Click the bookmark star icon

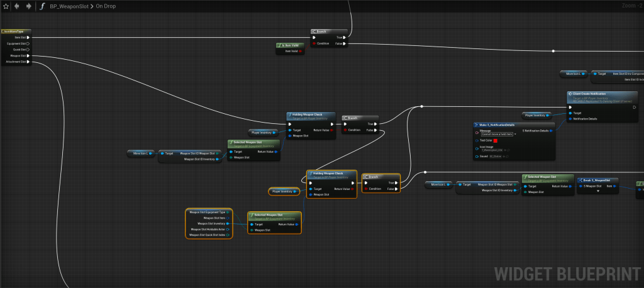coord(5,6)
